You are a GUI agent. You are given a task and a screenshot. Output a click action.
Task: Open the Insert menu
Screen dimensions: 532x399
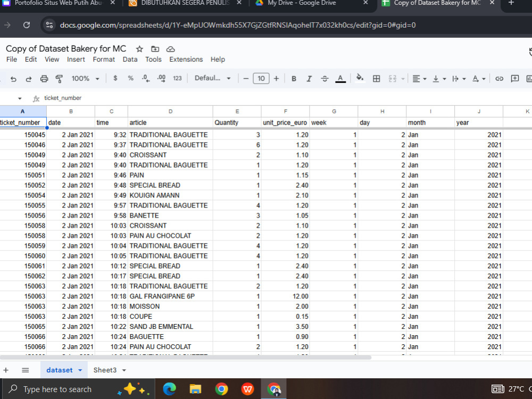pyautogui.click(x=76, y=60)
